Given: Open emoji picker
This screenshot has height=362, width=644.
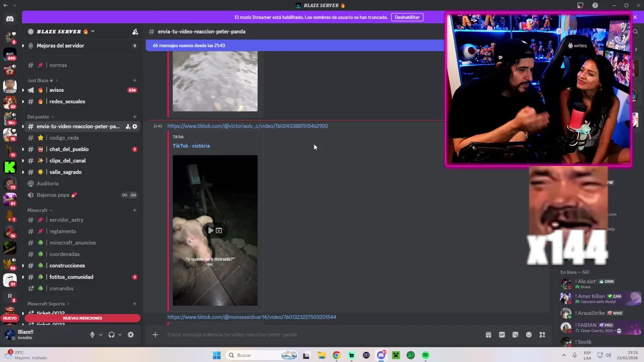Looking at the screenshot, I should point(529,334).
